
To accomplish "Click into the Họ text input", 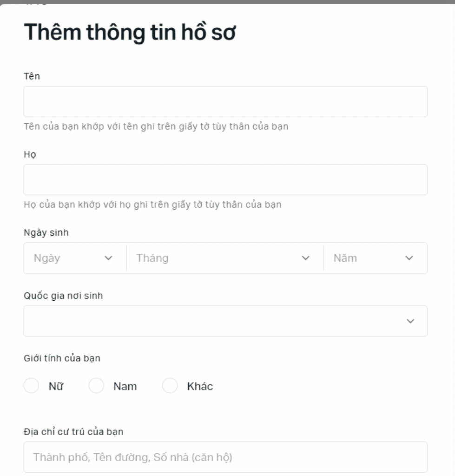I will tap(225, 179).
